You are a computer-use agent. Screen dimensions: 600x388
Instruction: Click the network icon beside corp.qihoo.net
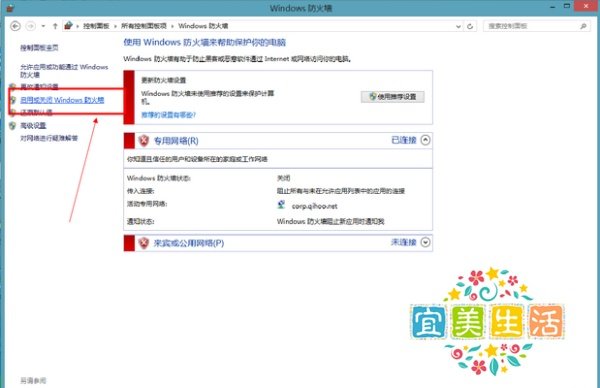coord(281,205)
